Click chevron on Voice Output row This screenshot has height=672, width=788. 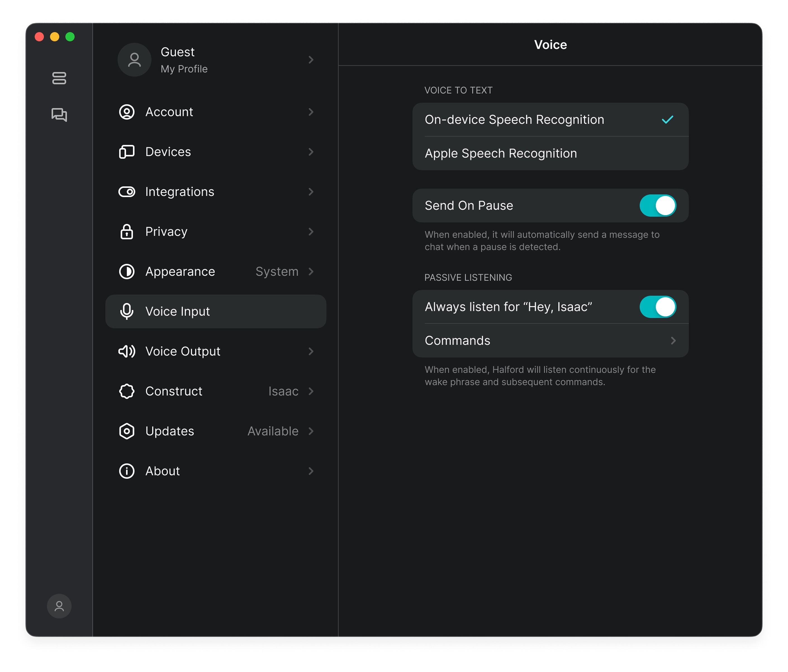[x=311, y=351]
